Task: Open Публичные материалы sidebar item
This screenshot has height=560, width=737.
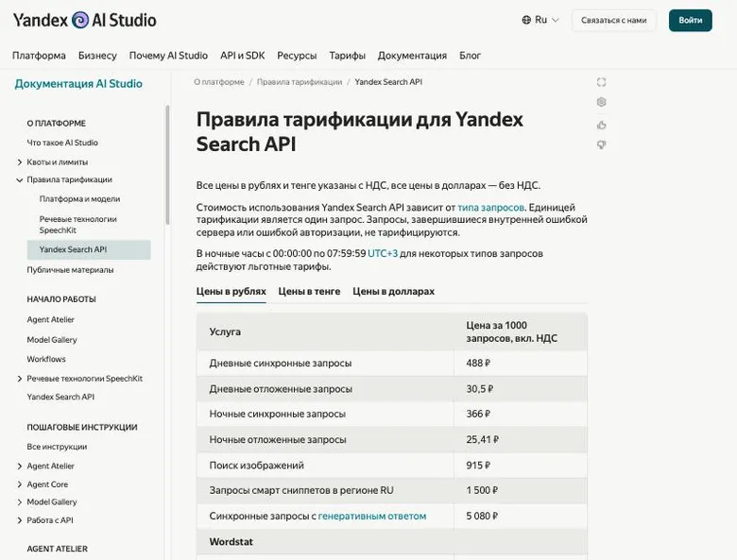Action: [70, 270]
